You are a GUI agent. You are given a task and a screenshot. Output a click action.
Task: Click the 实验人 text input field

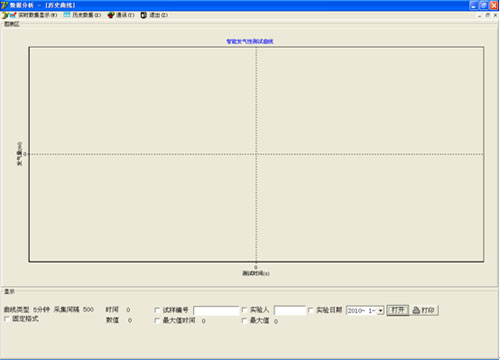pyautogui.click(x=290, y=311)
